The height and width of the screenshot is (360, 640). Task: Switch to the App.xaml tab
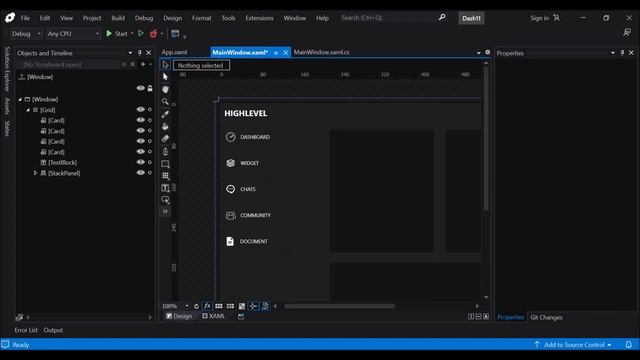click(174, 52)
